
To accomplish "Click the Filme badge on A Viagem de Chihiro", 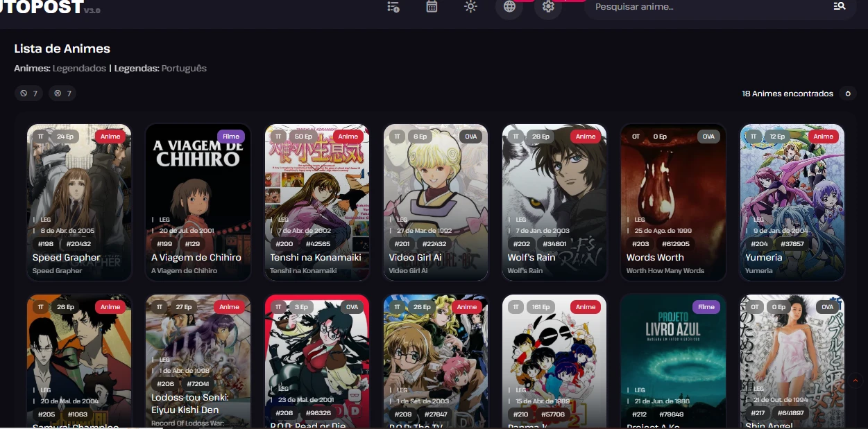I will (229, 137).
